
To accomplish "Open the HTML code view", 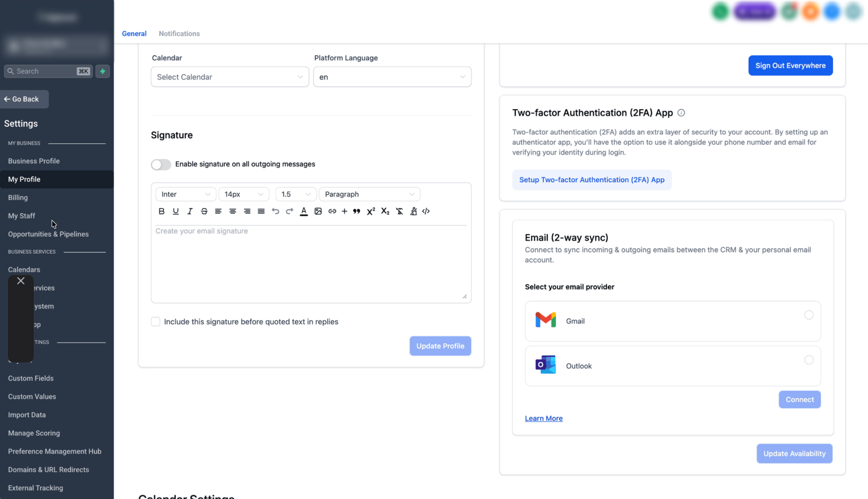I will click(426, 211).
